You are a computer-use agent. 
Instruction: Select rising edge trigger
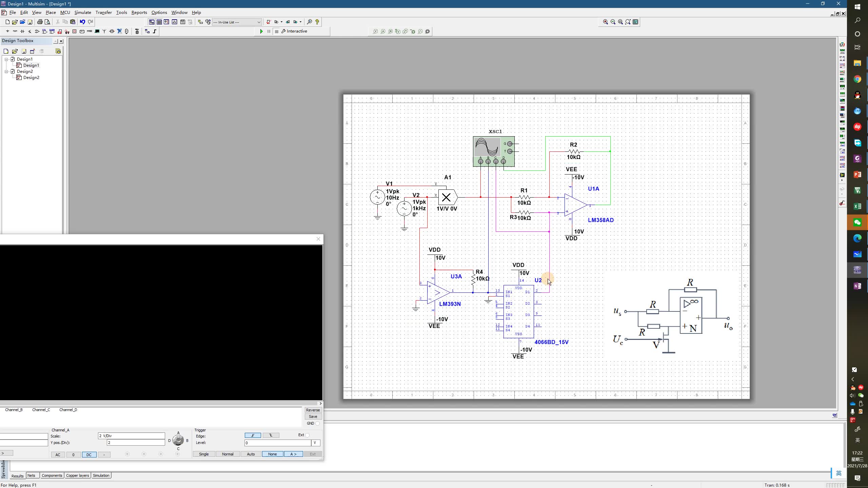(x=253, y=435)
